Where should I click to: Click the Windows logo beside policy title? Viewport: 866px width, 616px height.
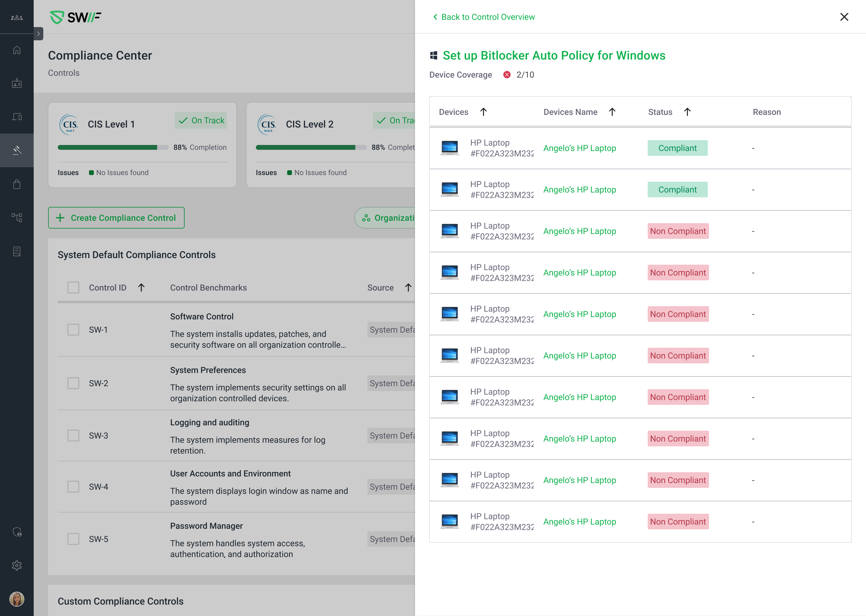tap(434, 56)
